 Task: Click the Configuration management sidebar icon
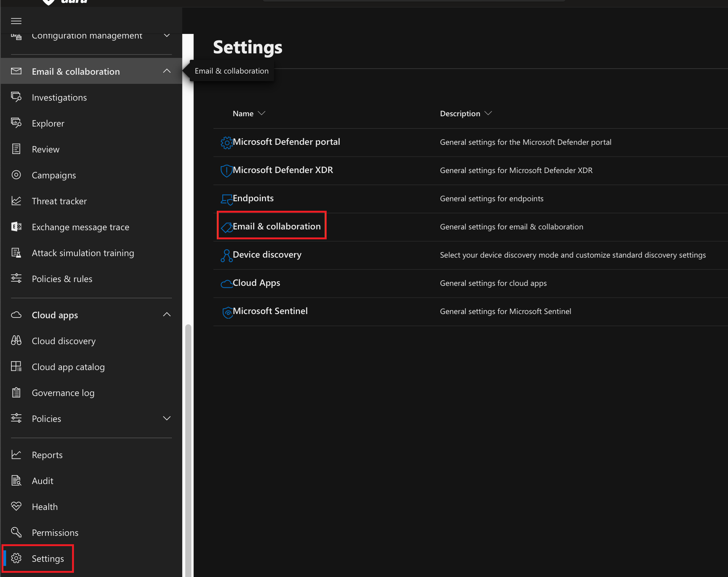[x=16, y=37]
